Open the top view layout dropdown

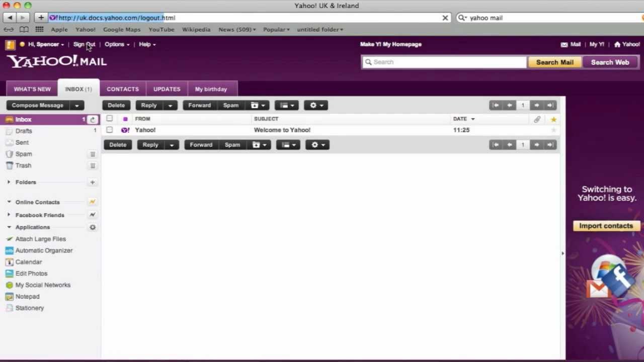click(x=287, y=106)
